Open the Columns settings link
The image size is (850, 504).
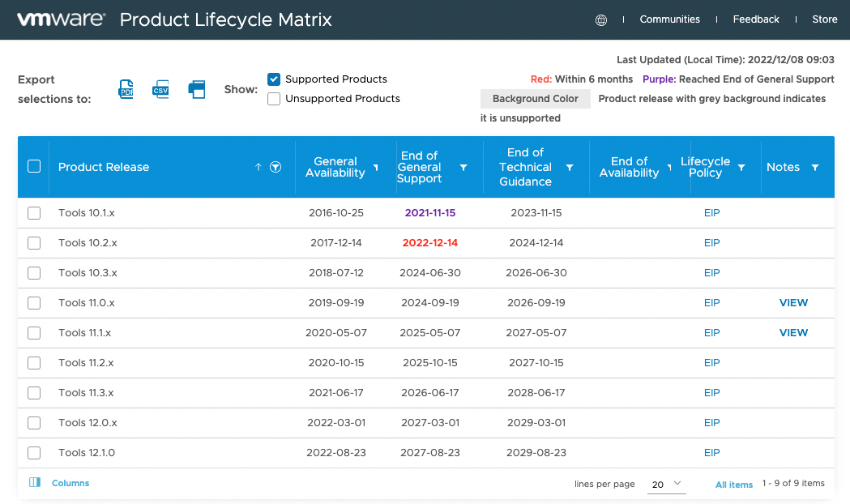70,483
